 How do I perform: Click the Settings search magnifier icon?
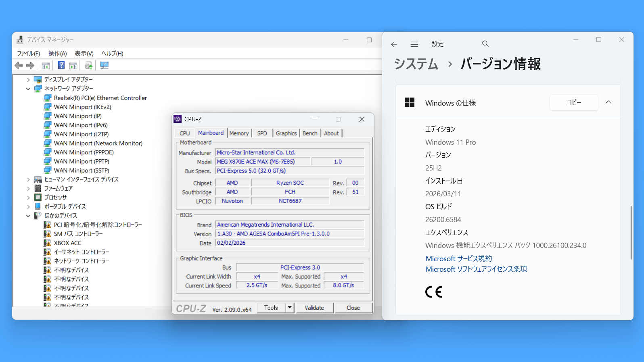pyautogui.click(x=485, y=44)
